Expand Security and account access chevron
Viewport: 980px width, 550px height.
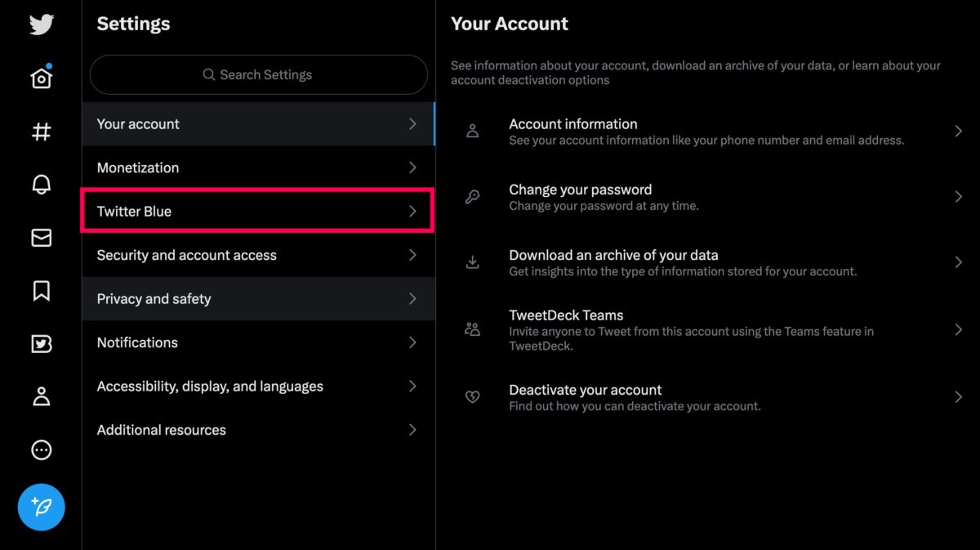(x=412, y=255)
